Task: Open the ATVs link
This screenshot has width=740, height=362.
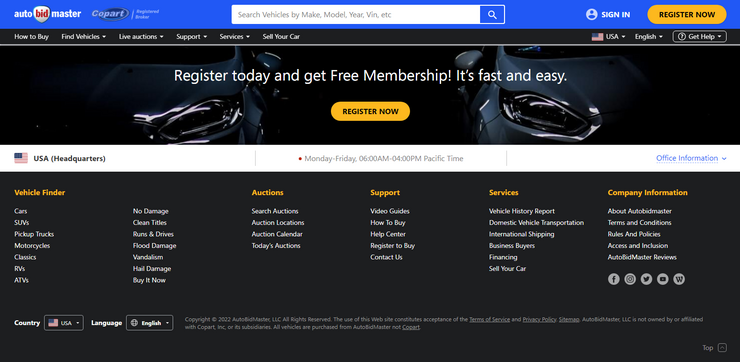Action: [21, 280]
